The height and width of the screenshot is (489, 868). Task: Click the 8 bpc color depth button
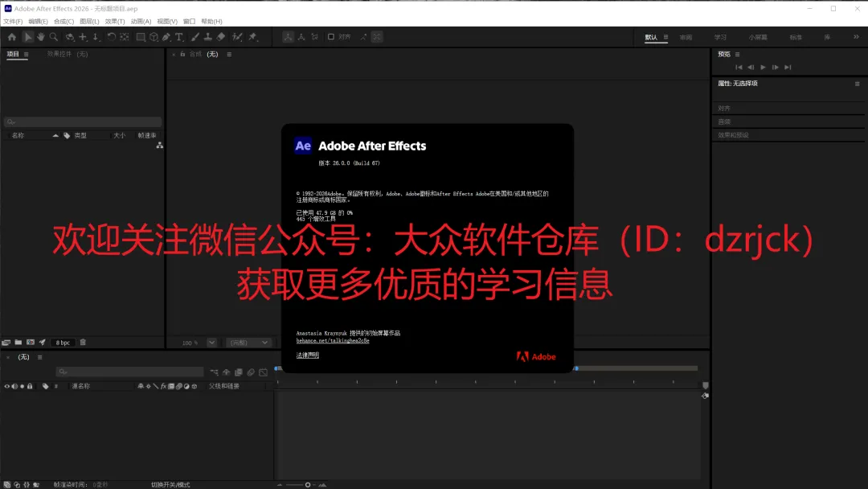click(63, 343)
